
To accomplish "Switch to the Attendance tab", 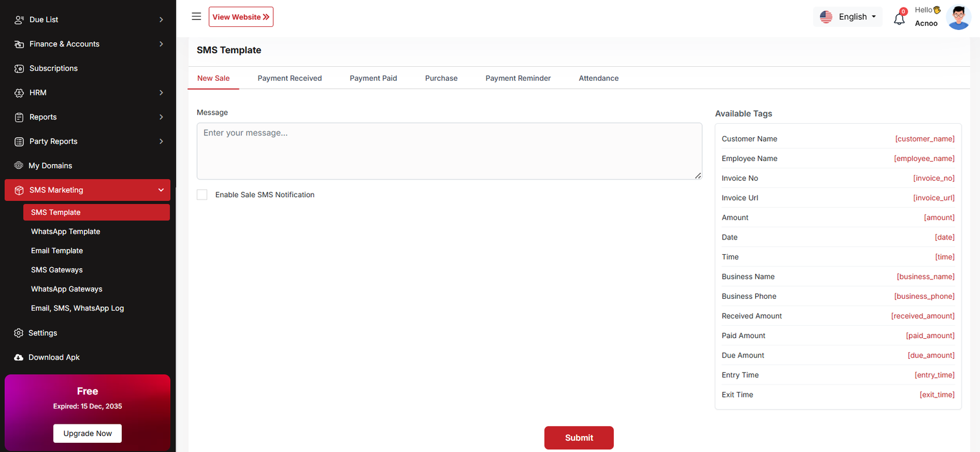I will click(598, 78).
